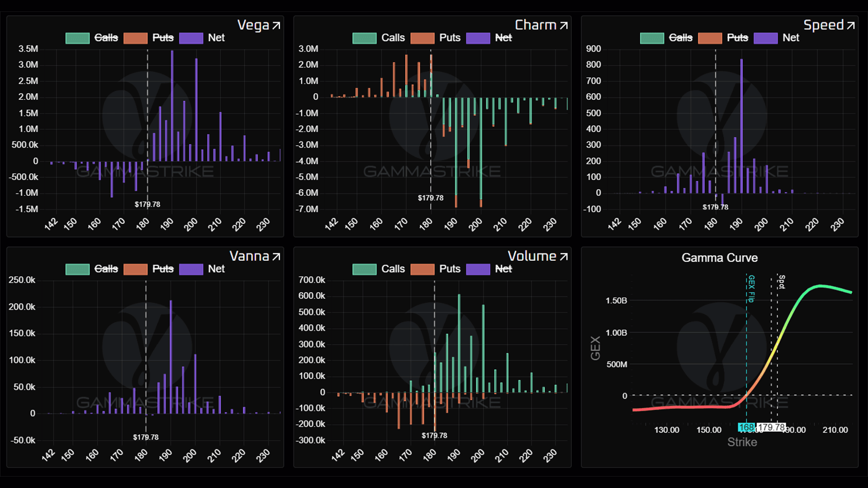868x488 pixels.
Task: Click the arrow icon beside Volume title
Action: (x=564, y=256)
